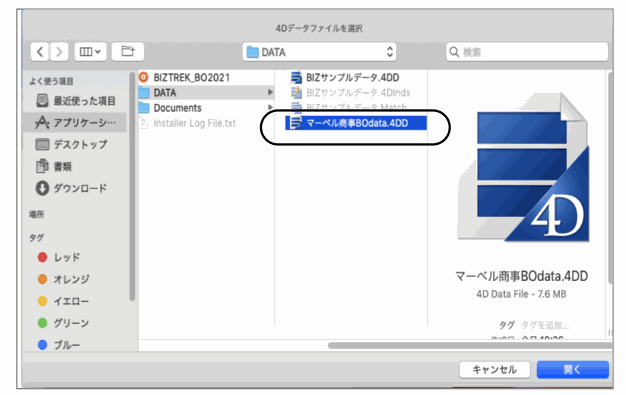This screenshot has height=395, width=626.
Task: Click the Installer Log File.txt file icon
Action: (x=144, y=123)
